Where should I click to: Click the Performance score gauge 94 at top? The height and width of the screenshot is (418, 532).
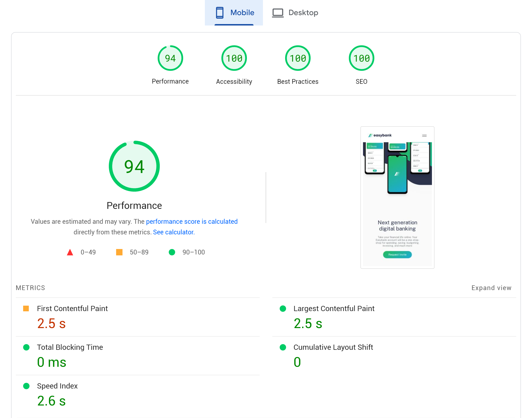[170, 58]
